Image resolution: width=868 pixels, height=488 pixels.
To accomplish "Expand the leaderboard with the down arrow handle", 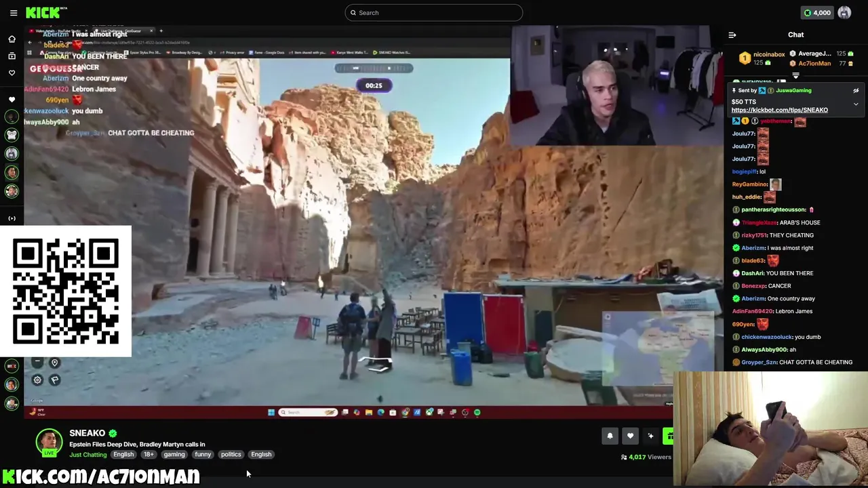I will [x=795, y=75].
